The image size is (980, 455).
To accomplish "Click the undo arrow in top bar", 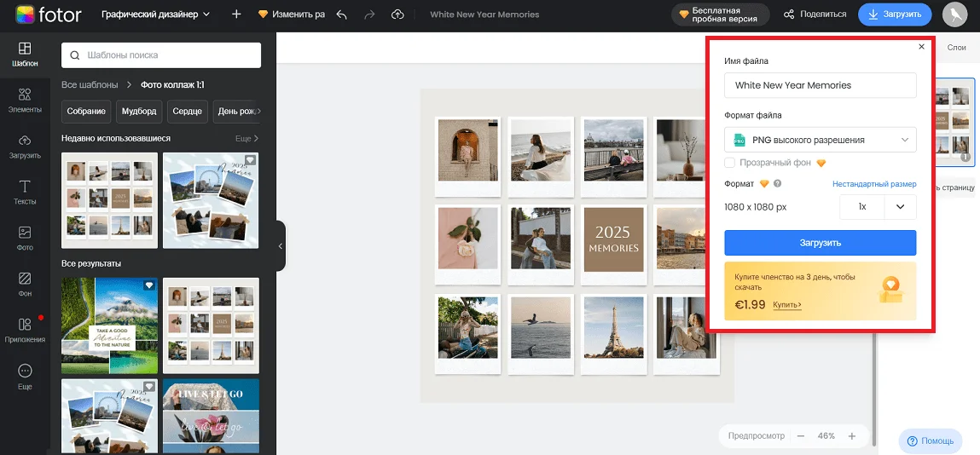I will pyautogui.click(x=342, y=14).
